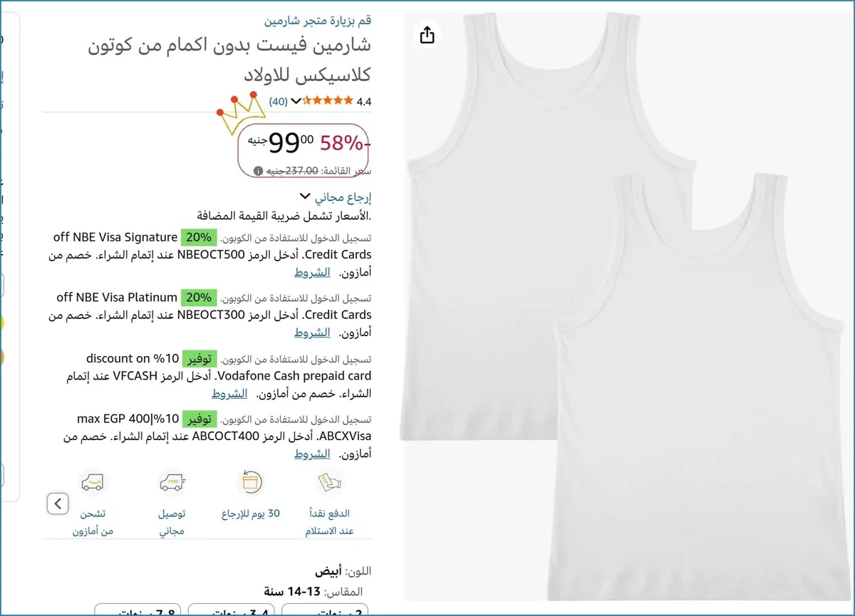Click the cash on delivery label
Image resolution: width=855 pixels, height=616 pixels.
click(329, 522)
